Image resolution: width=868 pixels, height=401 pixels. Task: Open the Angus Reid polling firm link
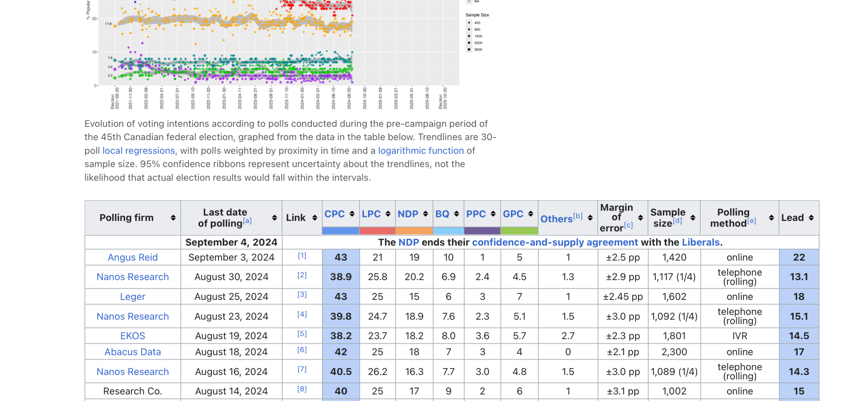tap(133, 257)
